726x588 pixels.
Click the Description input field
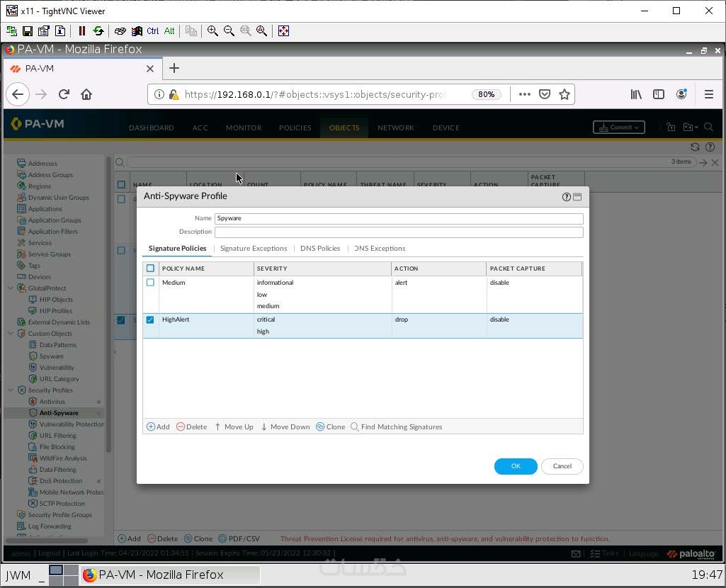click(399, 232)
